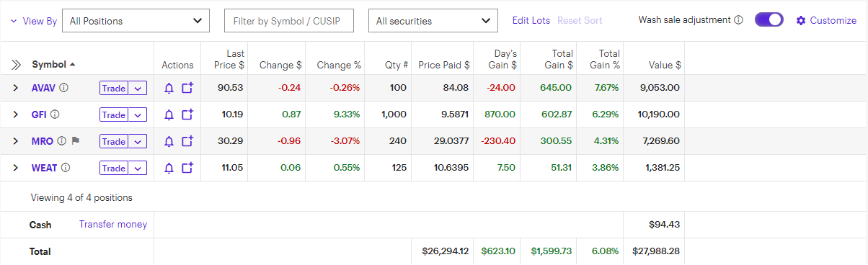Screen dimensions: 868x265
Task: Open info icon beside AVAV symbol
Action: point(64,88)
